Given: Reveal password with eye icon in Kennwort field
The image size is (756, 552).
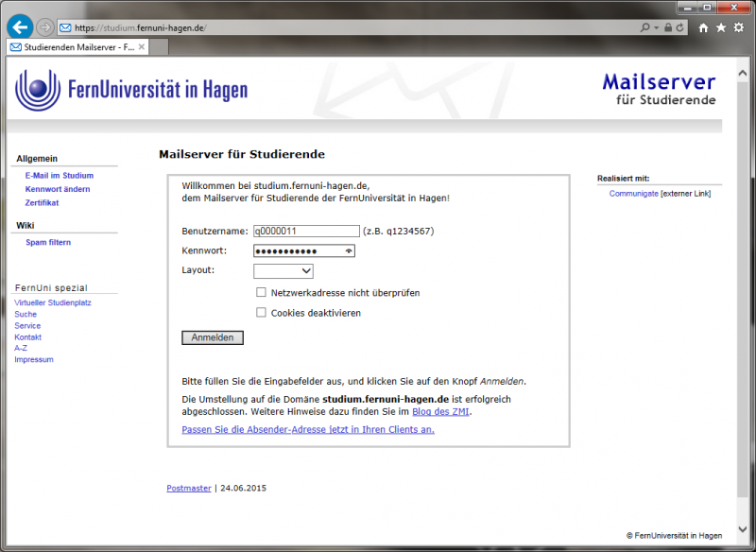Looking at the screenshot, I should pyautogui.click(x=349, y=250).
